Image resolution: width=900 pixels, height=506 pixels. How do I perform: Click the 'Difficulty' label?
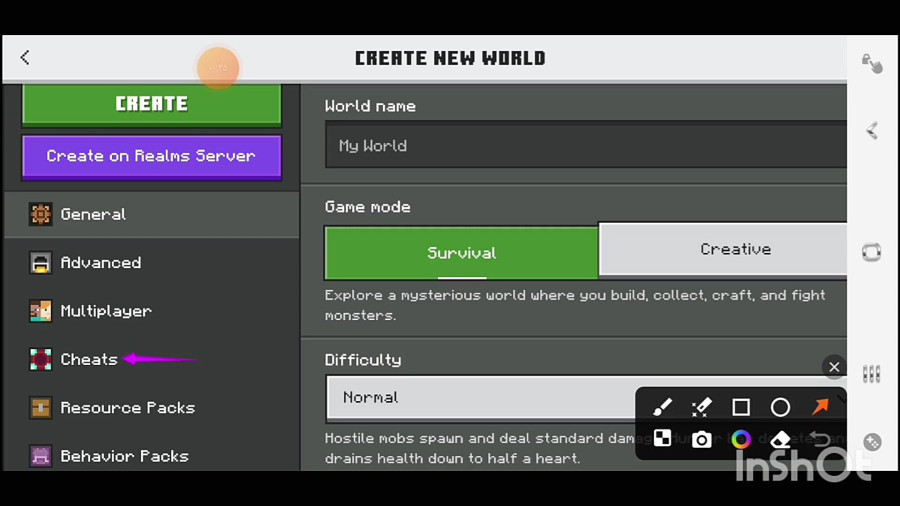point(363,360)
